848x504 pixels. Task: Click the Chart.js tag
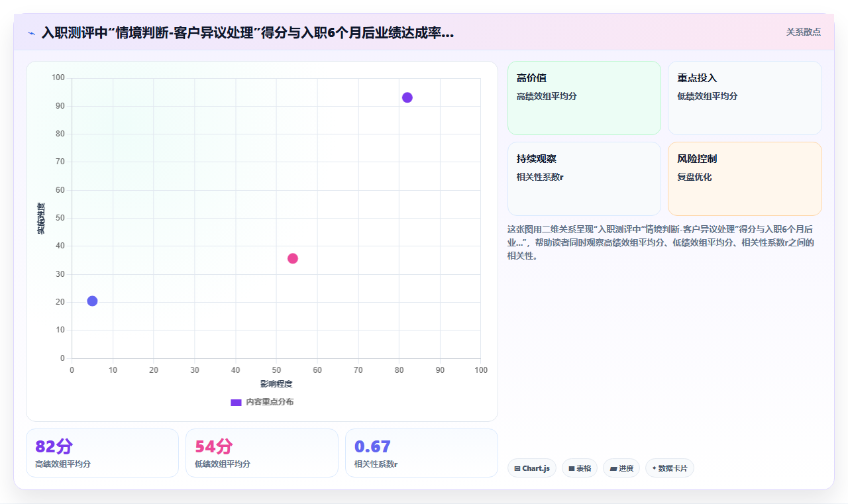click(532, 468)
